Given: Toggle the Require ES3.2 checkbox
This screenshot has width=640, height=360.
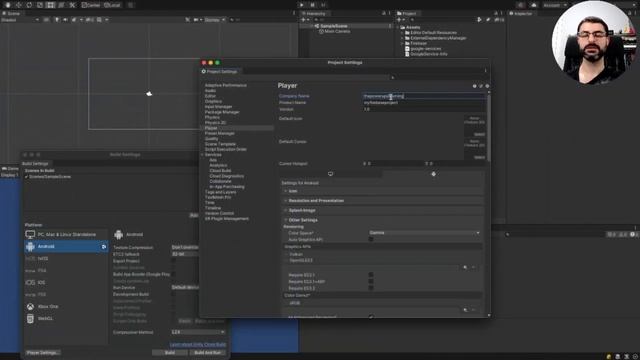Looking at the screenshot, I should tap(371, 288).
